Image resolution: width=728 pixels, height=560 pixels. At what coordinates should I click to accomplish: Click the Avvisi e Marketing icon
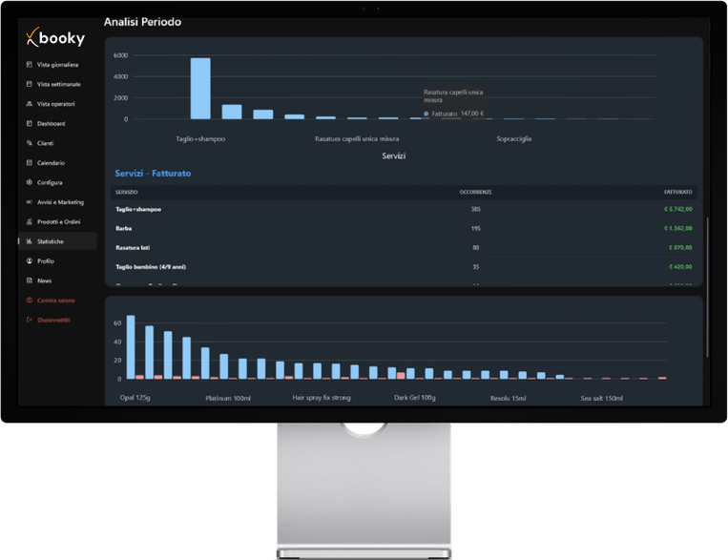click(x=30, y=202)
